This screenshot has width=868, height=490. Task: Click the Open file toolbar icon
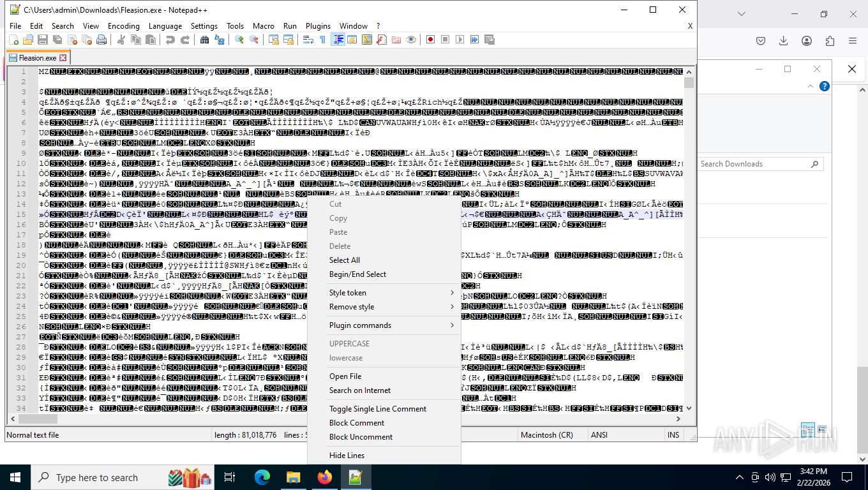pos(27,40)
